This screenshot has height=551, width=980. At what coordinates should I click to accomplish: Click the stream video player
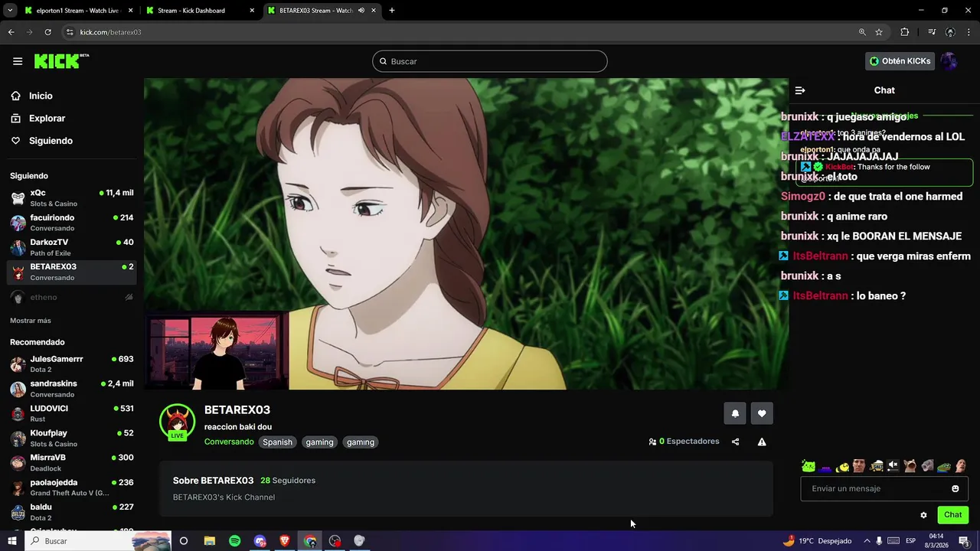[465, 233]
